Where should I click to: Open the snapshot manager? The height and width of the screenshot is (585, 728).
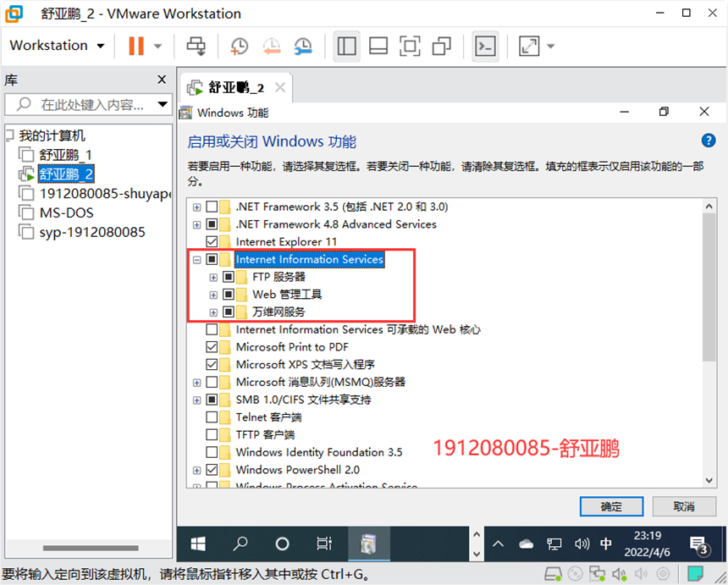pyautogui.click(x=303, y=46)
